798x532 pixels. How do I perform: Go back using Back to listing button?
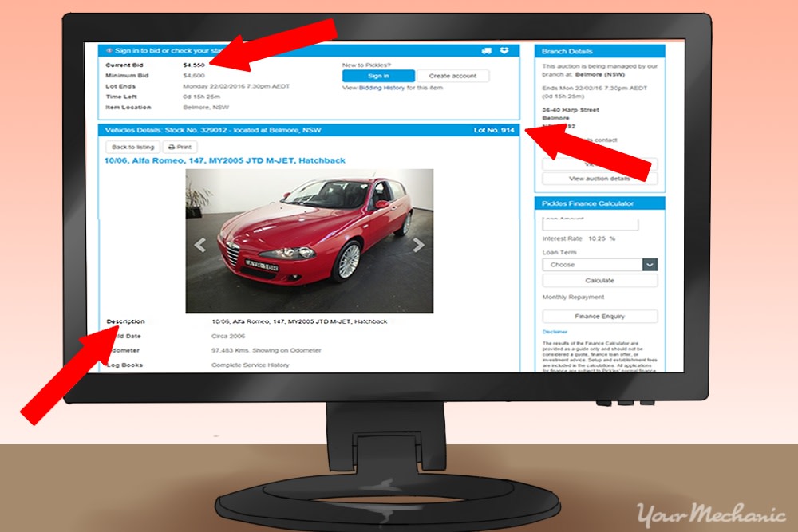pos(132,147)
